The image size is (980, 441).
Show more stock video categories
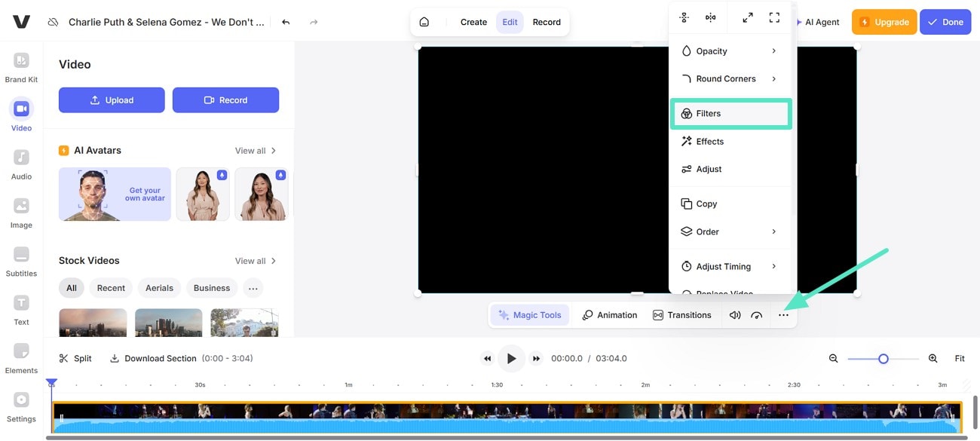253,288
